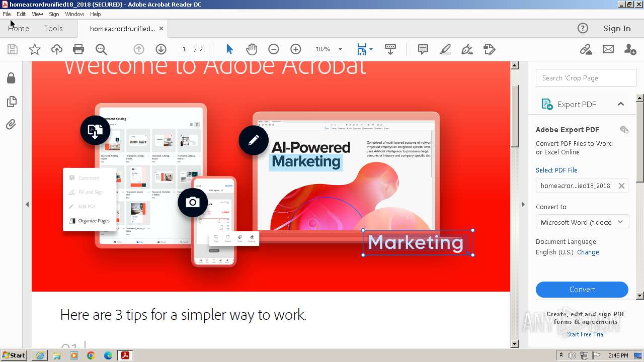Click the scrolling mode keyboard icon
The height and width of the screenshot is (362, 644).
[390, 49]
